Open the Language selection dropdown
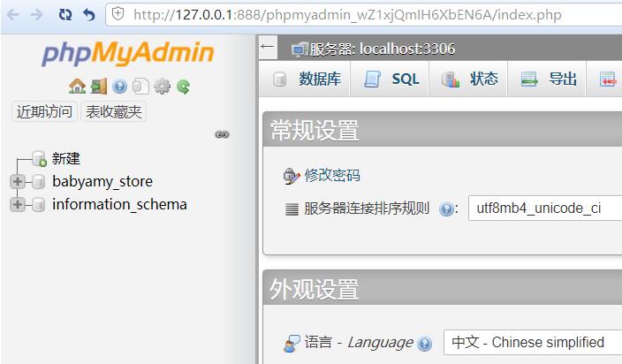622x364 pixels. pos(533,342)
